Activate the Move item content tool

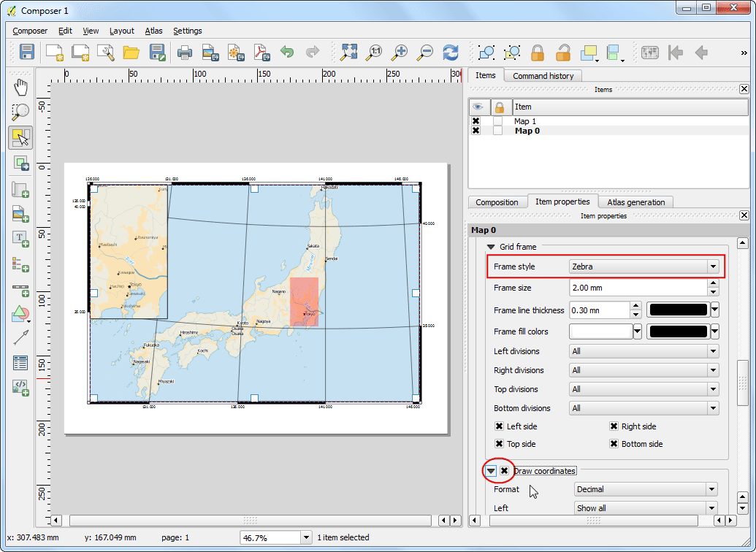pyautogui.click(x=20, y=164)
